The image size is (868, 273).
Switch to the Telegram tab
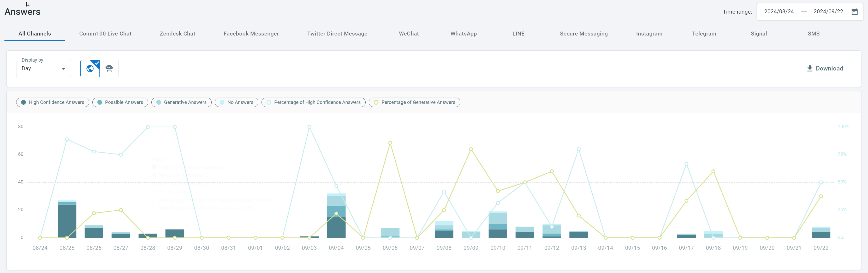pyautogui.click(x=704, y=34)
